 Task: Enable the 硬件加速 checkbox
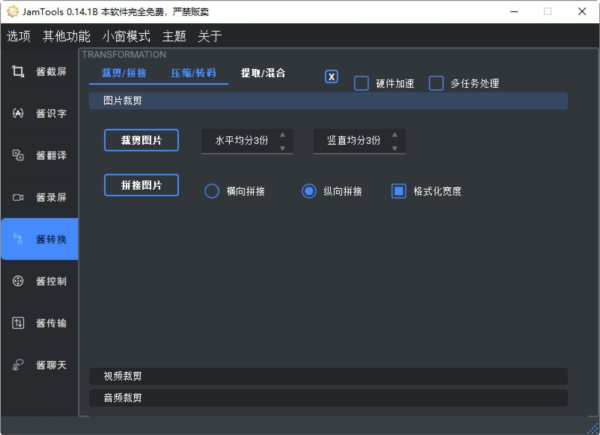click(x=361, y=83)
